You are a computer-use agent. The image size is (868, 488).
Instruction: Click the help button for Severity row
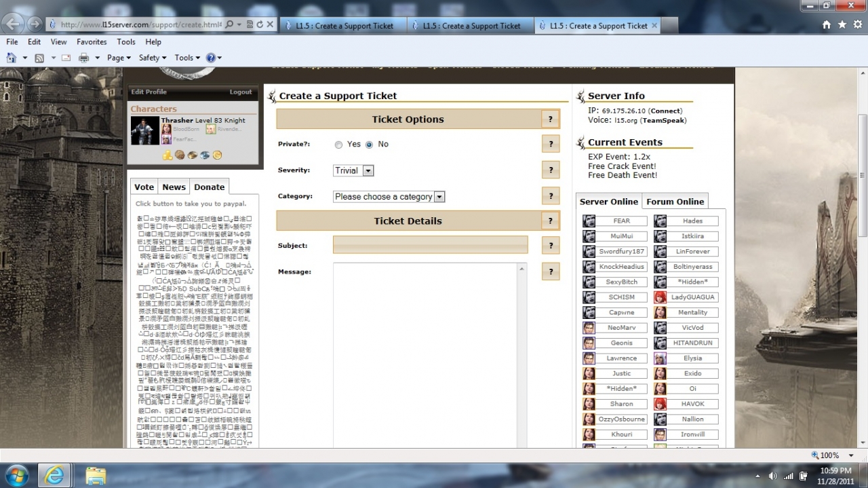coord(551,170)
